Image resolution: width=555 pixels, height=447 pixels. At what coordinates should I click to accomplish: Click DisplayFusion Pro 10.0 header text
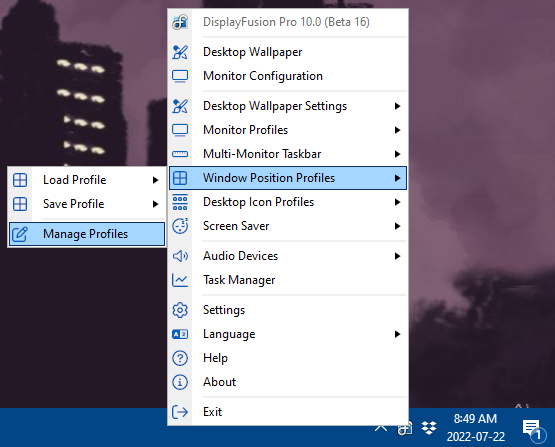(x=286, y=22)
